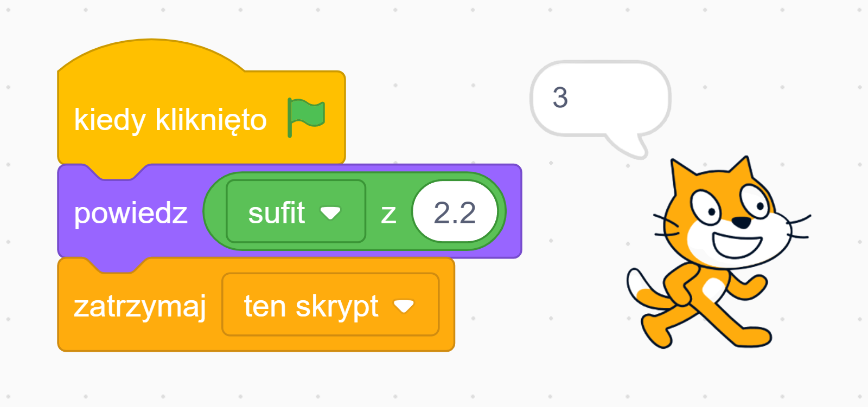Click the white arrow beside "sufit"

point(330,212)
